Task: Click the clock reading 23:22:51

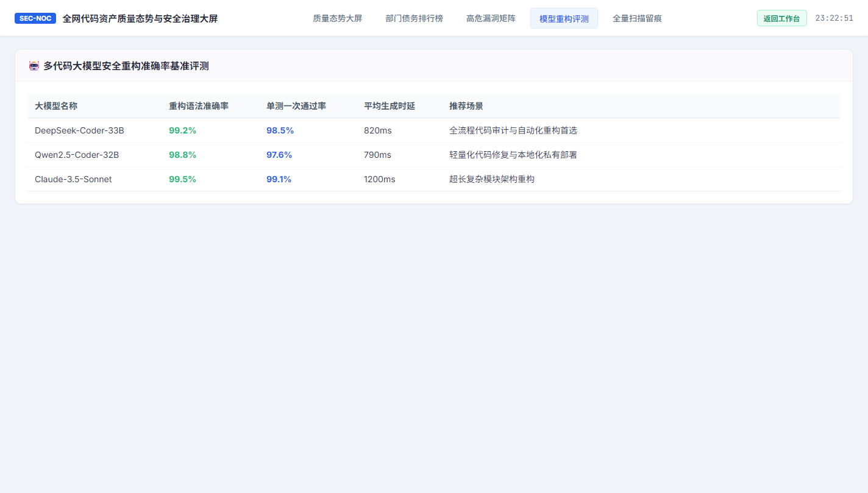Action: (x=834, y=18)
